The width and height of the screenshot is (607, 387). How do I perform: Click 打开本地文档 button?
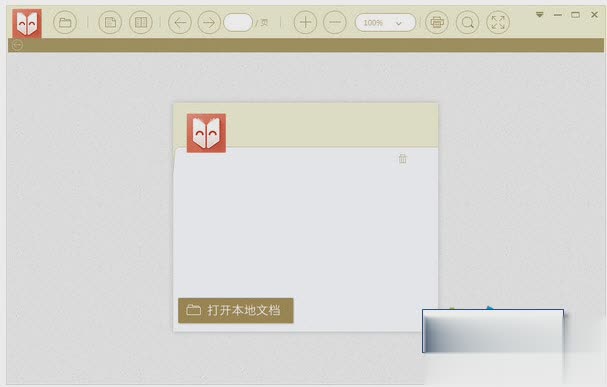pyautogui.click(x=236, y=310)
